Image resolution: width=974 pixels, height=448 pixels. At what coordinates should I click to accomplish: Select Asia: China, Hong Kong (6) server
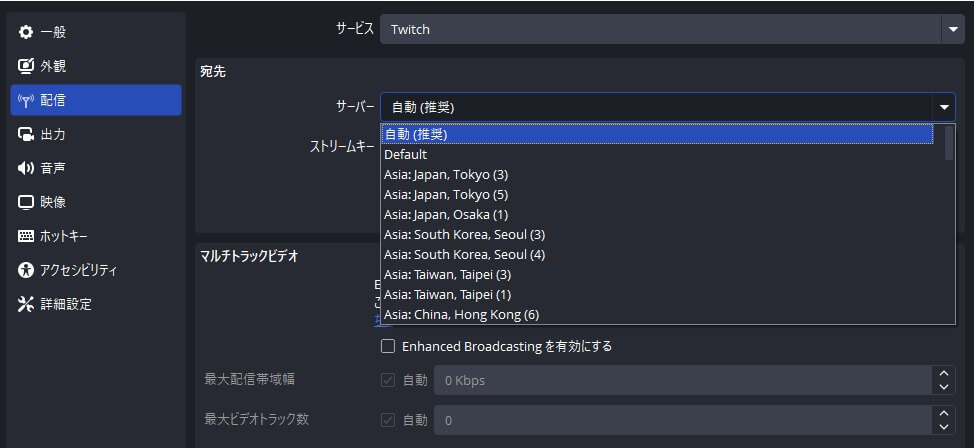pyautogui.click(x=657, y=314)
